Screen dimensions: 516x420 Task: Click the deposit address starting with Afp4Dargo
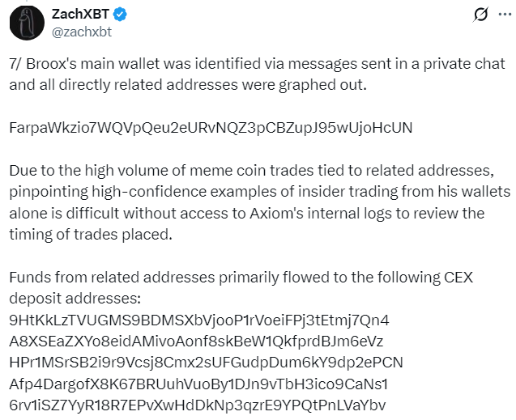(x=199, y=382)
